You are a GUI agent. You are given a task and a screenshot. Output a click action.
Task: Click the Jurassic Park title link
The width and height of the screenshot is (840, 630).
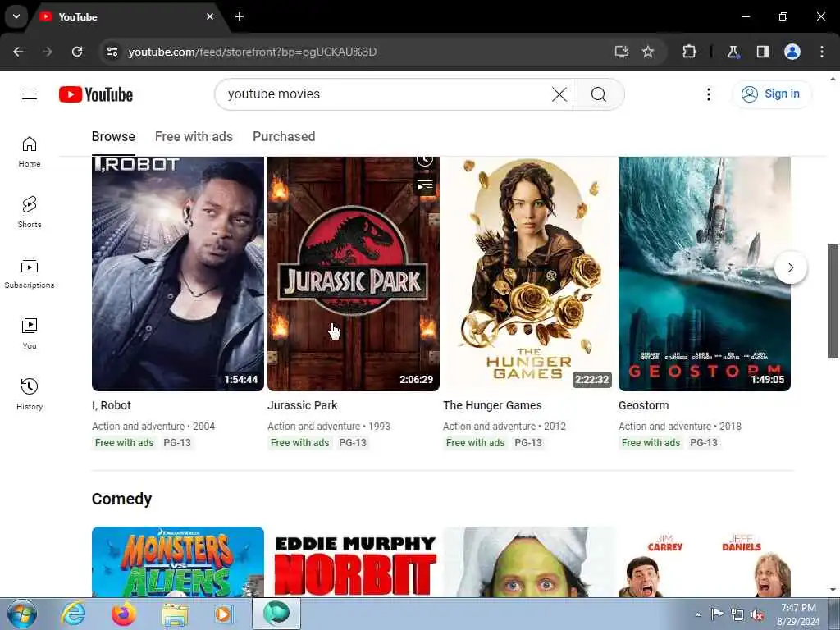pyautogui.click(x=302, y=405)
